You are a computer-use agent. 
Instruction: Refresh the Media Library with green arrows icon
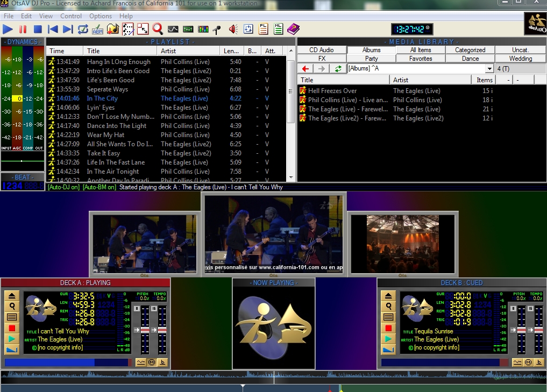click(x=338, y=69)
